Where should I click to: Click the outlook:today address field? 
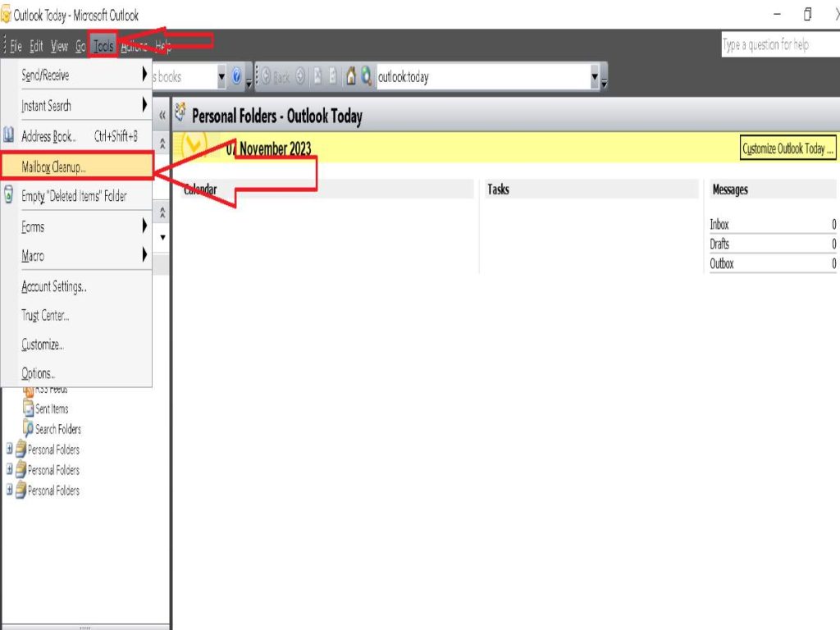pyautogui.click(x=482, y=76)
